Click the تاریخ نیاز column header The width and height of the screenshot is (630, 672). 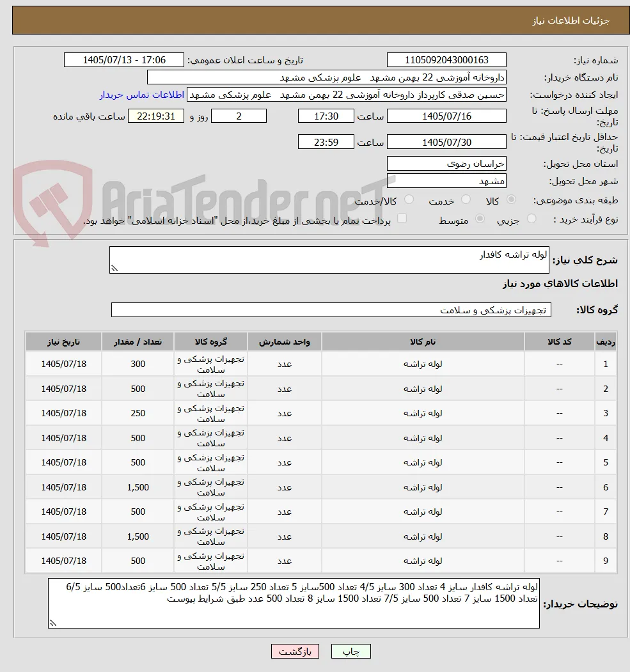coord(63,341)
